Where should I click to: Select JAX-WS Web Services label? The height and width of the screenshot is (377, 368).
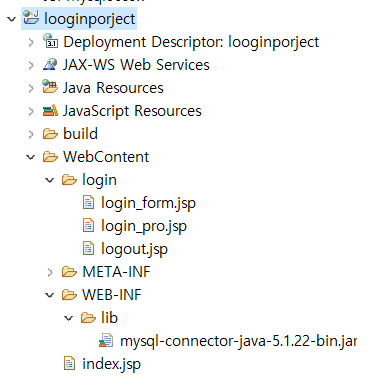tap(136, 64)
